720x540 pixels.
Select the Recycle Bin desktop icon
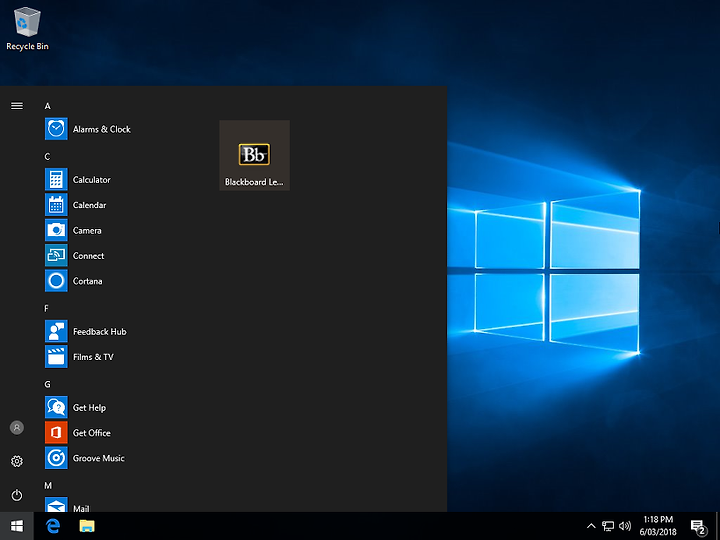point(28,28)
